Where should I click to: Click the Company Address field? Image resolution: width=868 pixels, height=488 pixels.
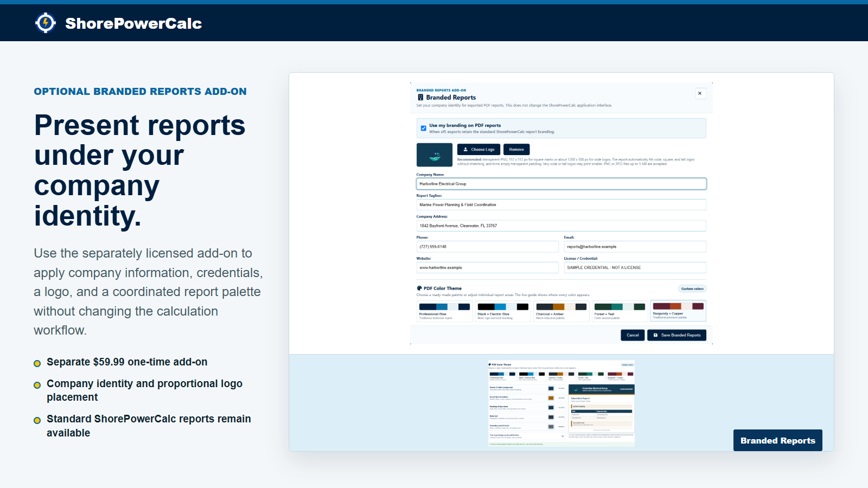561,226
